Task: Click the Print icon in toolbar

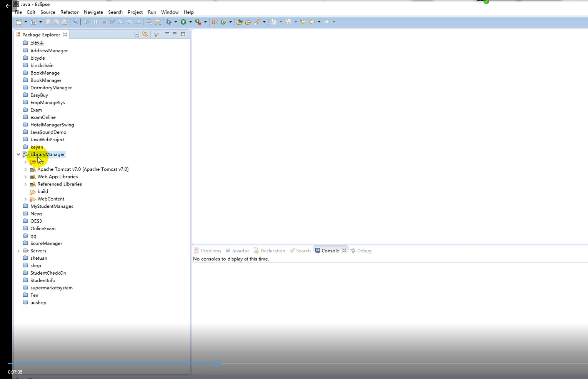Action: [65, 22]
